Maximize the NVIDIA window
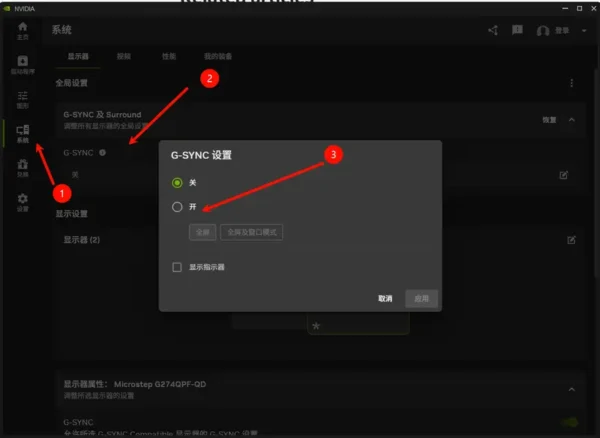The height and width of the screenshot is (438, 600). 579,8
